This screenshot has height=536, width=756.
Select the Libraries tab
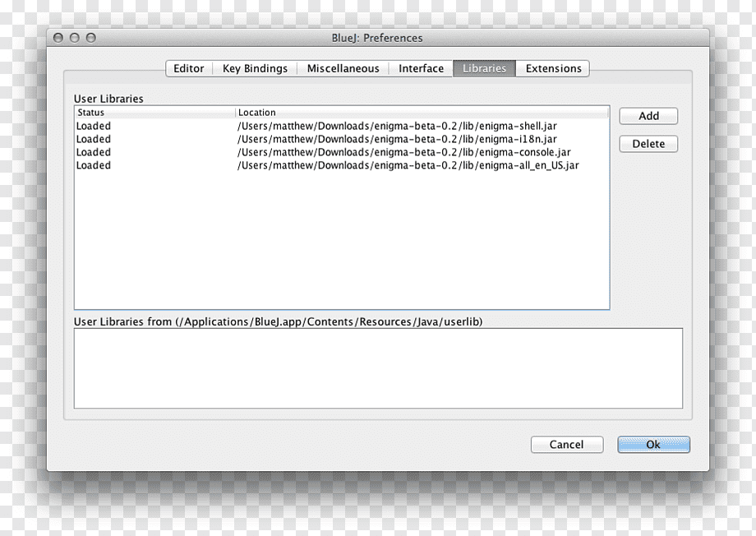coord(484,68)
